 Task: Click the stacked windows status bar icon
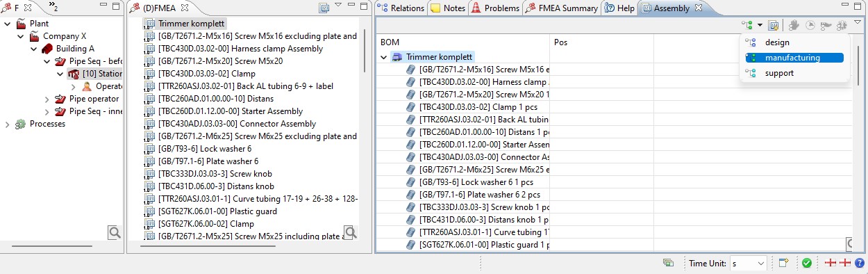tap(668, 263)
